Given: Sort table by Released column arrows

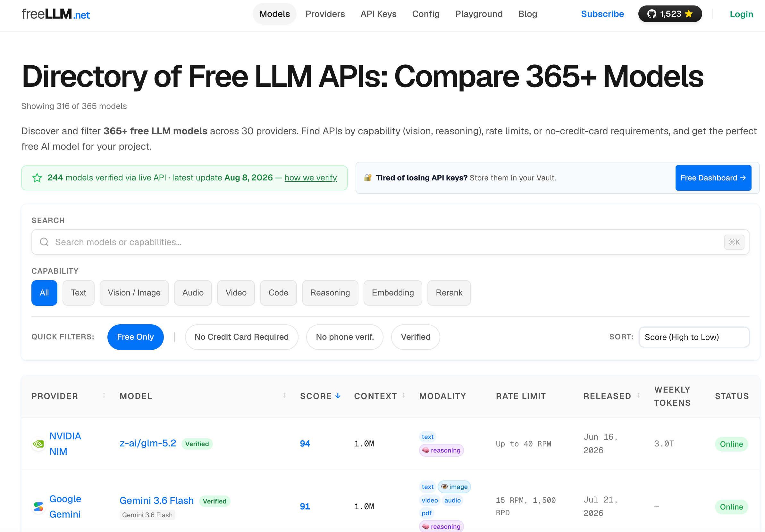Looking at the screenshot, I should pyautogui.click(x=638, y=395).
